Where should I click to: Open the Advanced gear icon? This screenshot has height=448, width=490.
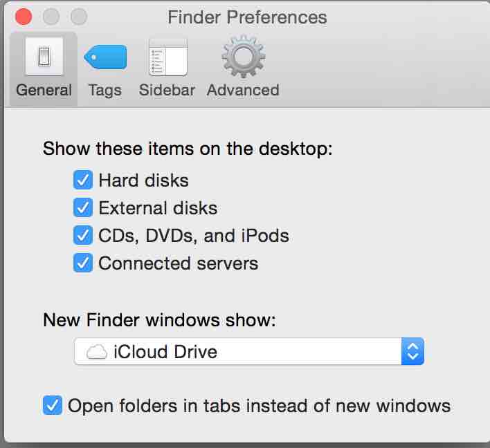click(x=243, y=57)
